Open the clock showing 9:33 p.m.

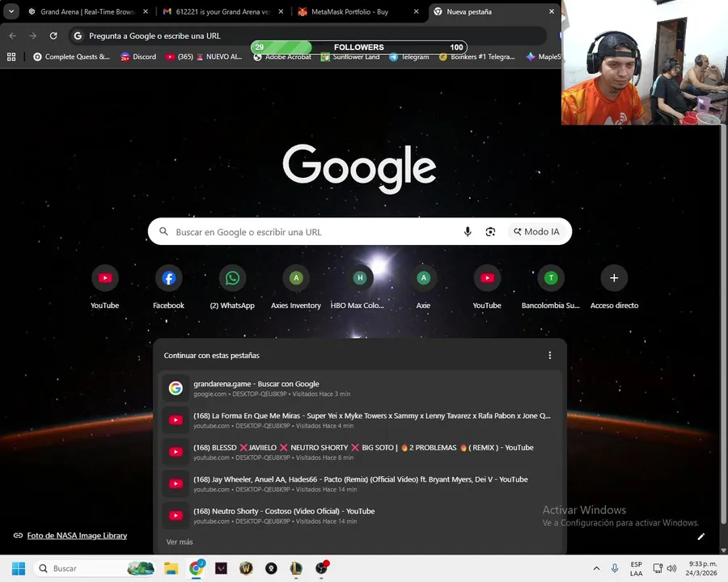tap(701, 568)
